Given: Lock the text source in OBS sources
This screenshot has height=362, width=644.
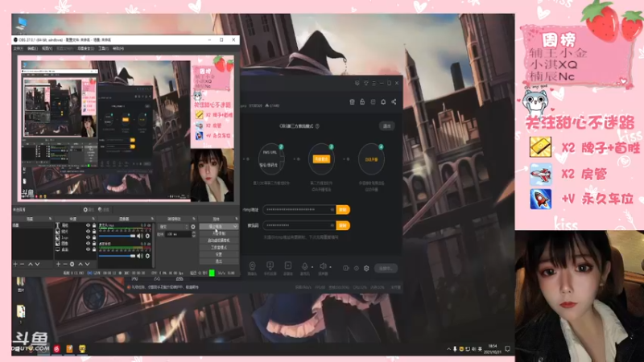Looking at the screenshot, I should pyautogui.click(x=94, y=225).
